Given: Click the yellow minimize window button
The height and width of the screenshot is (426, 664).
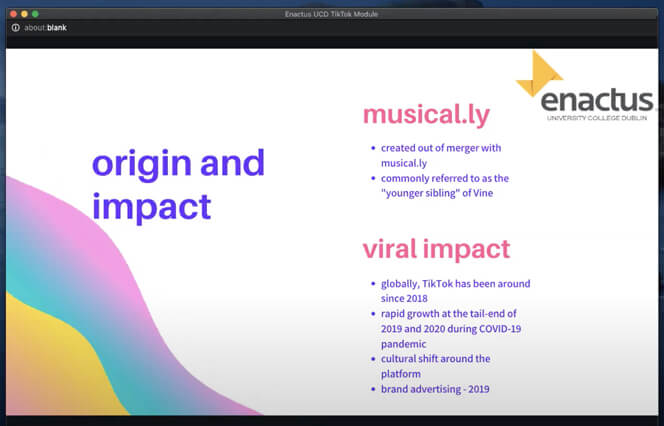Looking at the screenshot, I should coord(25,14).
